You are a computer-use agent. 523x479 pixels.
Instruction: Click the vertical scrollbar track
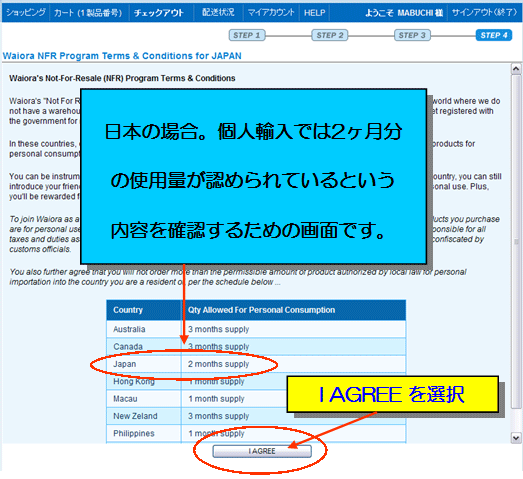coord(516,254)
